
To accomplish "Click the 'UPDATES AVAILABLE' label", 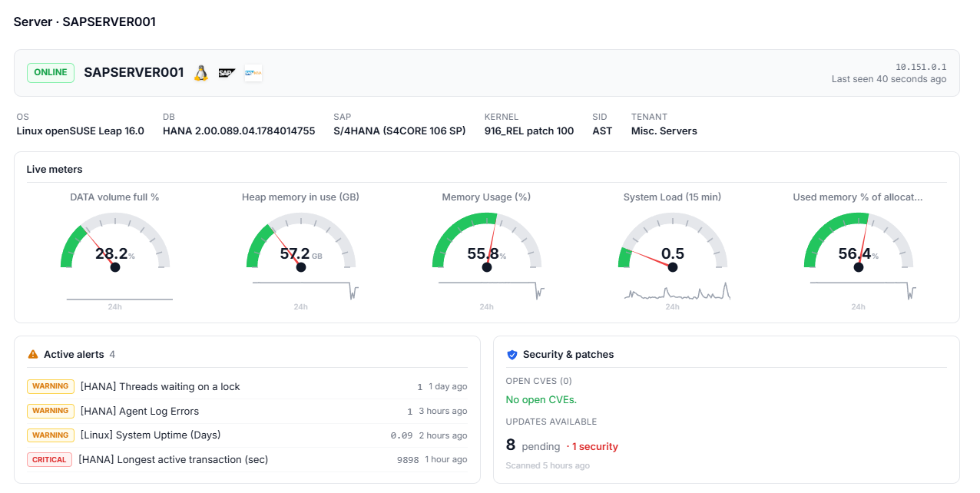I will coord(551,422).
